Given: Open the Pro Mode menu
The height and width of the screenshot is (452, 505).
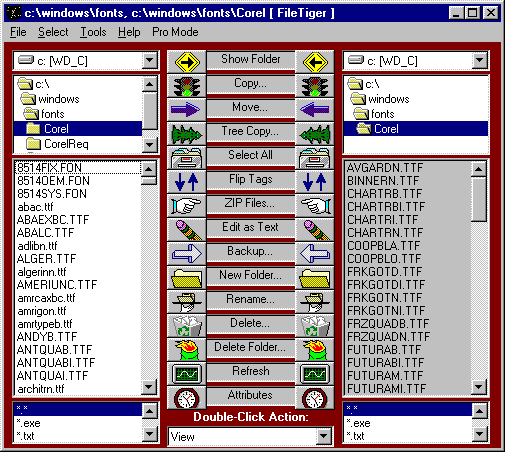Looking at the screenshot, I should pyautogui.click(x=175, y=32).
